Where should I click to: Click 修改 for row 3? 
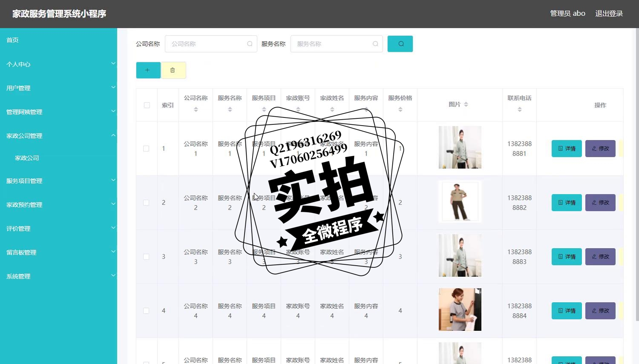click(600, 257)
